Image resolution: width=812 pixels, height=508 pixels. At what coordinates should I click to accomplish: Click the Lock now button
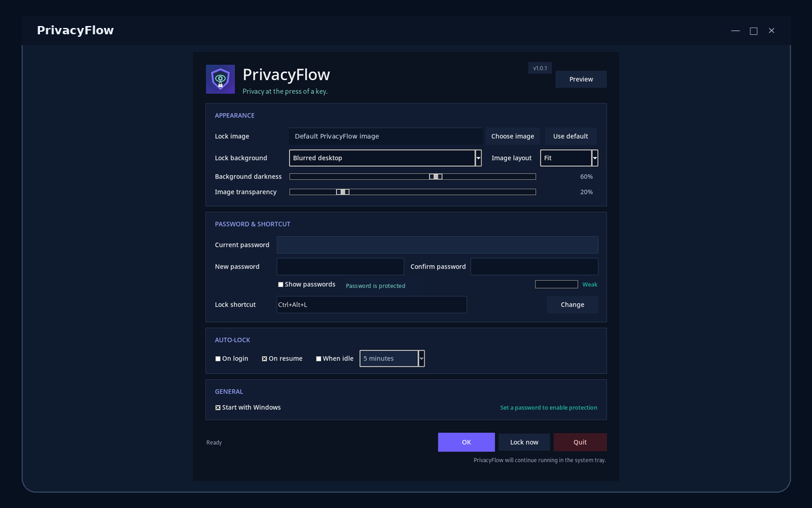(x=524, y=443)
